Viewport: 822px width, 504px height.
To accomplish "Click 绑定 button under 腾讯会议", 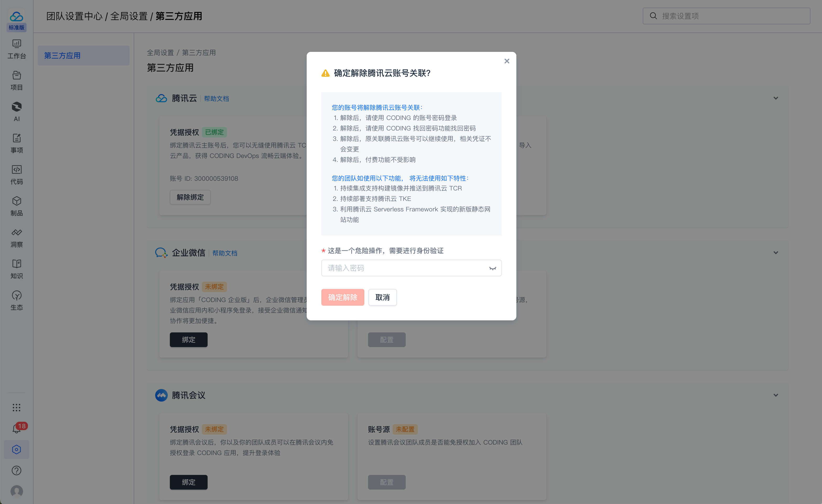I will (x=188, y=482).
